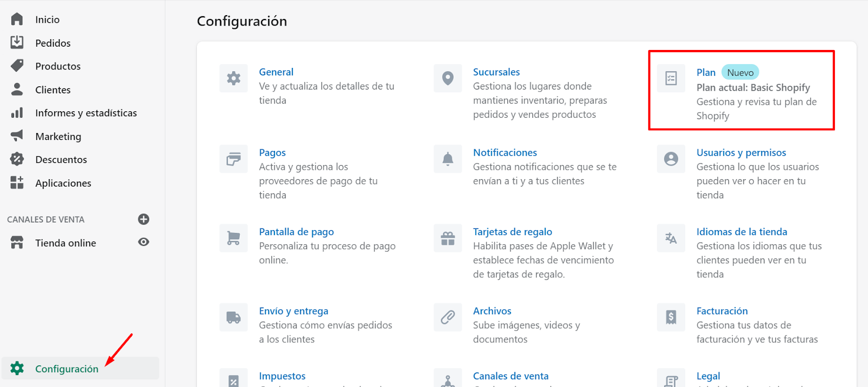The width and height of the screenshot is (868, 387).
Task: Click the Clientes person icon
Action: pos(17,89)
